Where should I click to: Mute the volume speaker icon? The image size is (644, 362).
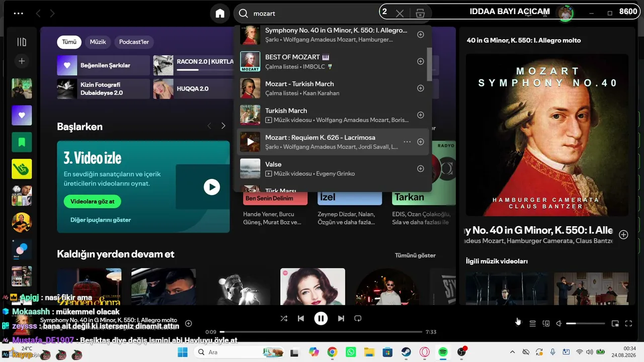[559, 323]
